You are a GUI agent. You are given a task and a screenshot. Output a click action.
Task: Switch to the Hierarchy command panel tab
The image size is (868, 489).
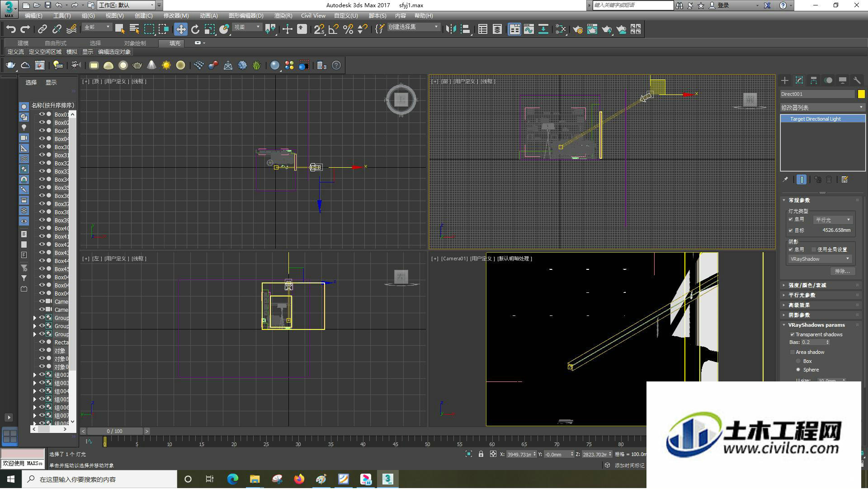click(814, 80)
